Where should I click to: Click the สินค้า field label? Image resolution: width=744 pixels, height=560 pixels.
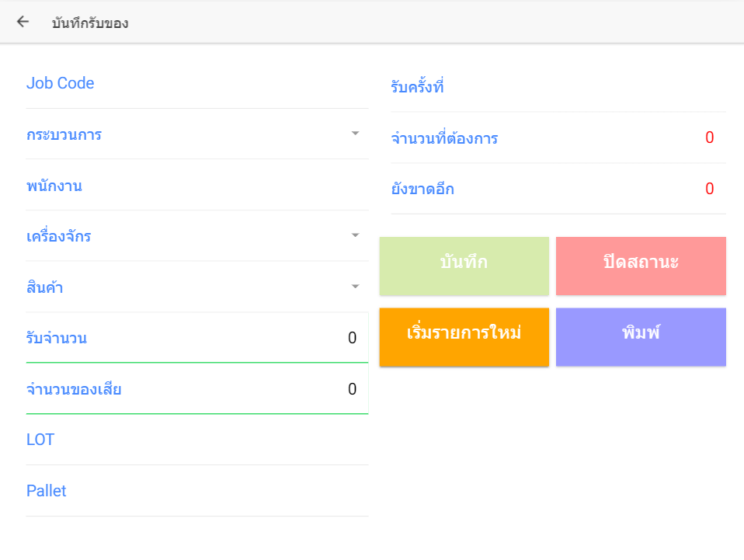tap(44, 287)
